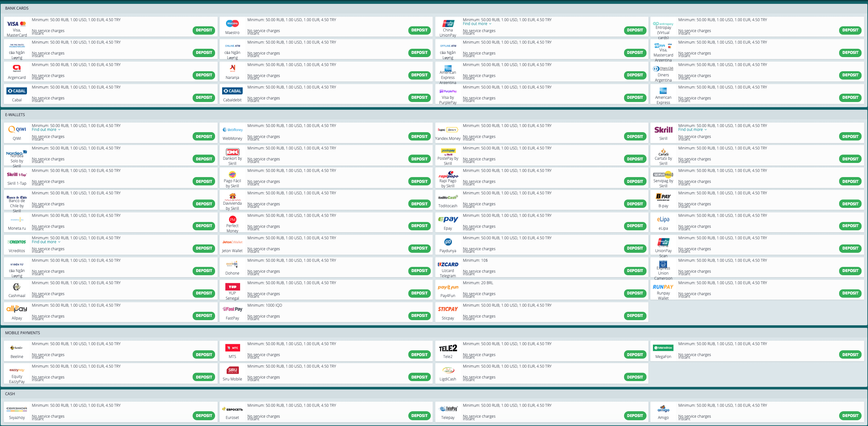Expand Find out more under China UnionPay

tap(477, 24)
